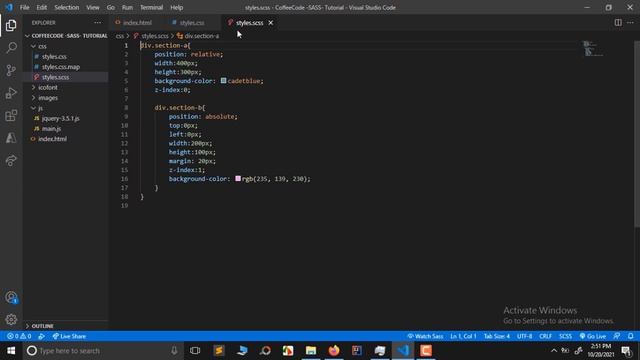Click the rgb(235, 139, 230) color swatch
Viewport: 640px width, 360px height.
(238, 178)
